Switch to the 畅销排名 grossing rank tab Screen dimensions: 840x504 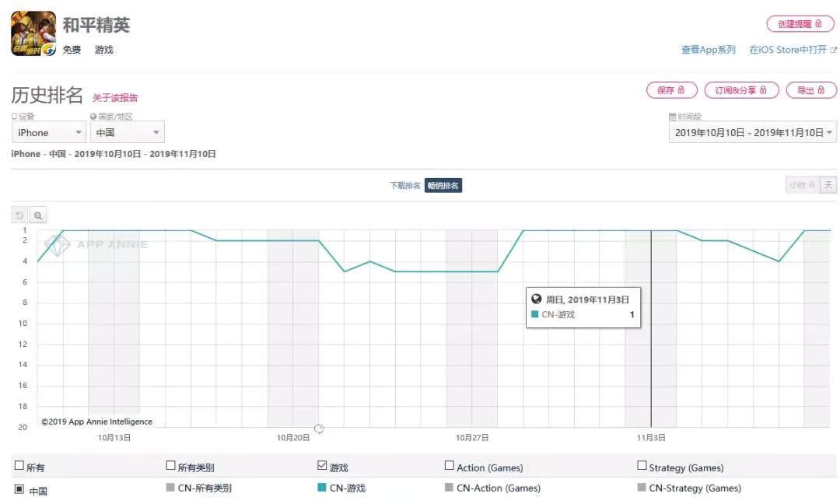pos(443,185)
